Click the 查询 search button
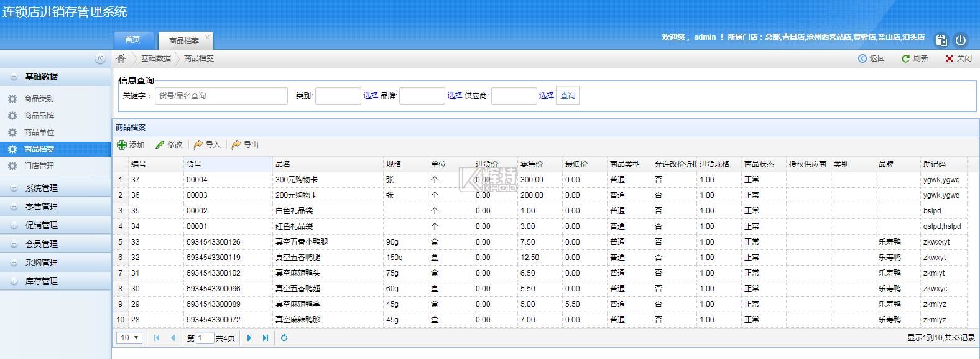Image resolution: width=980 pixels, height=359 pixels. [x=568, y=96]
